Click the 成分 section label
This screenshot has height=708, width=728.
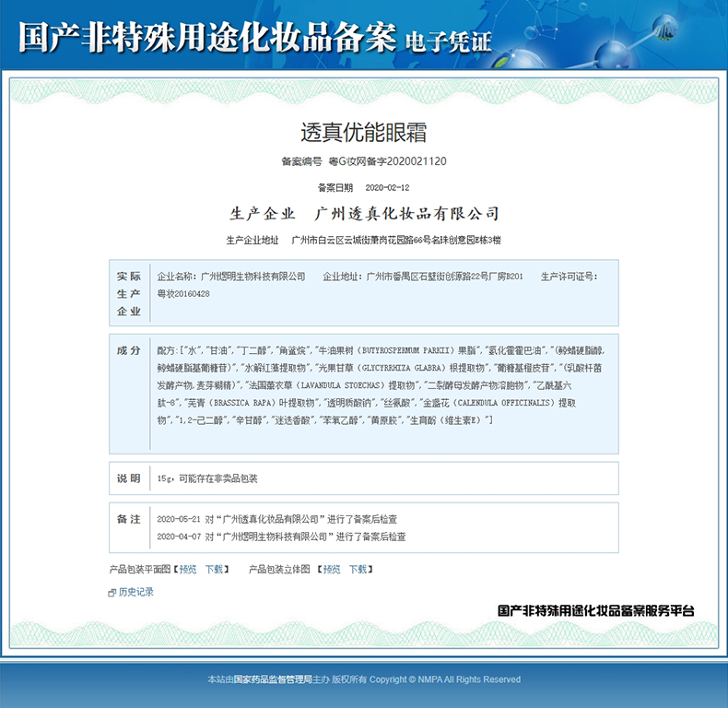pyautogui.click(x=129, y=350)
